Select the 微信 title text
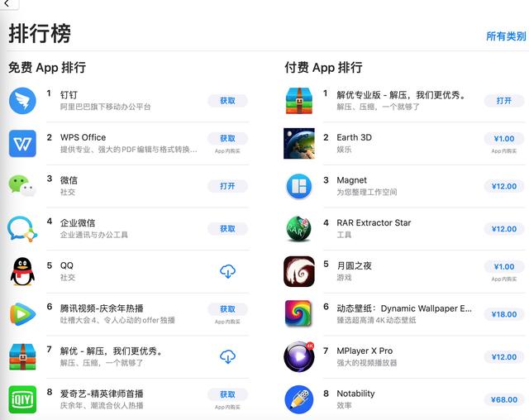 [69, 180]
